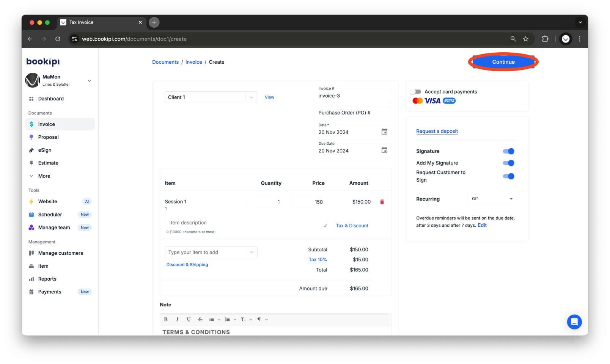Viewport: 610px width, 364px height.
Task: Expand the client selector dropdown
Action: [x=251, y=97]
